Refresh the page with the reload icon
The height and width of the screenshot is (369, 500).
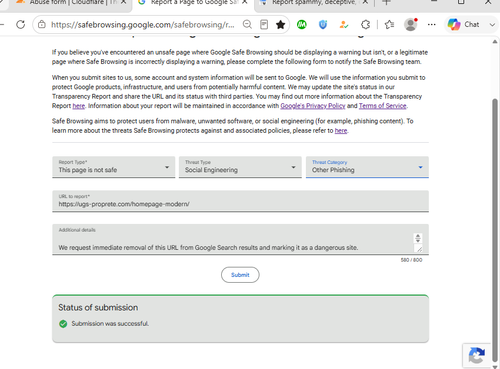tap(21, 25)
